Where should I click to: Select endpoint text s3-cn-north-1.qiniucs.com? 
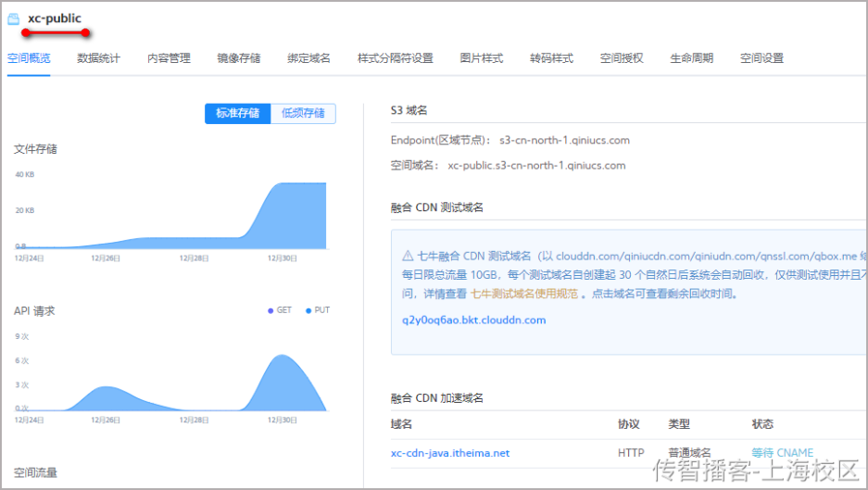pyautogui.click(x=565, y=140)
